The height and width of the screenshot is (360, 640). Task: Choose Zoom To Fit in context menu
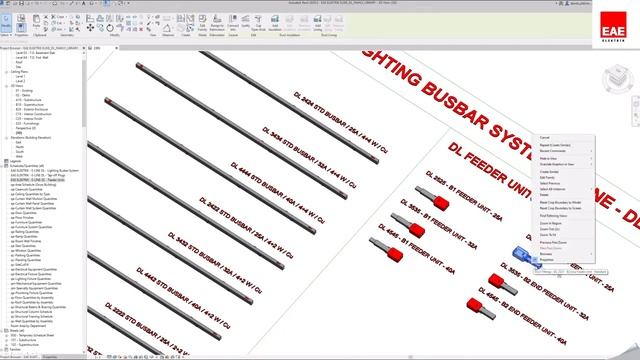pos(548,235)
